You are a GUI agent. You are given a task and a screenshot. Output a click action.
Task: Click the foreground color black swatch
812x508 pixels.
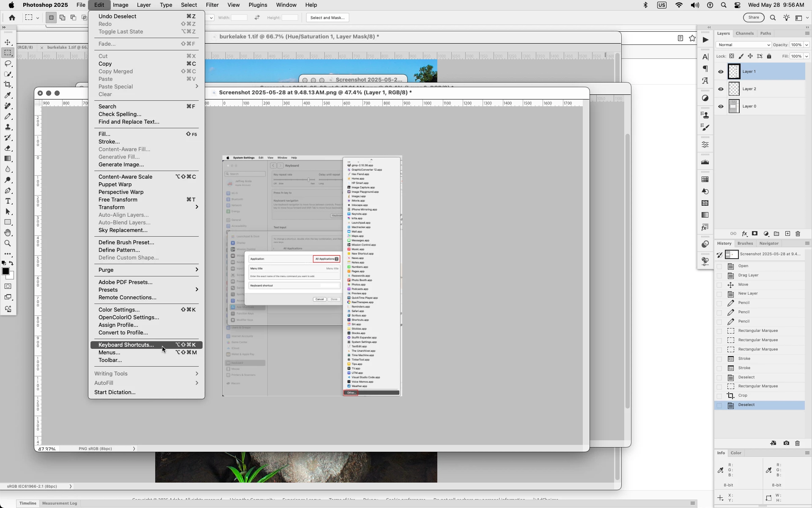pos(5,271)
